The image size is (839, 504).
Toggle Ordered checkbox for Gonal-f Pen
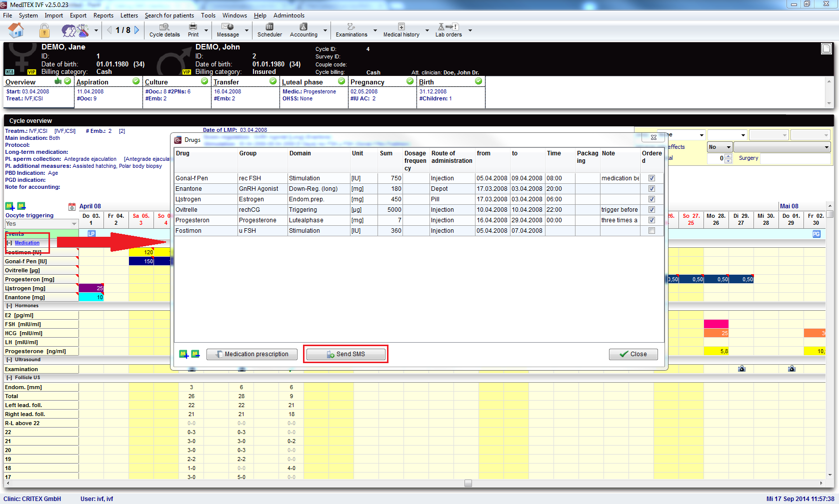tap(651, 178)
